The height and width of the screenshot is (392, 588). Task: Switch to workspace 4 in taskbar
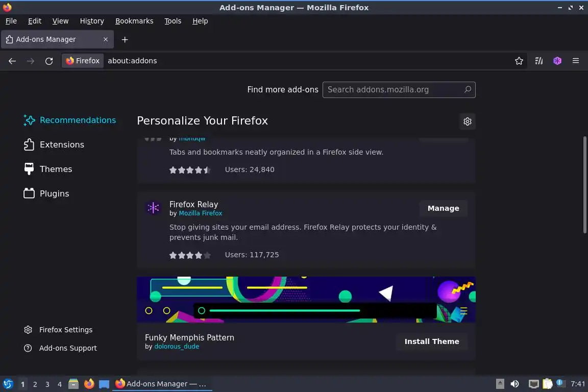[60, 384]
